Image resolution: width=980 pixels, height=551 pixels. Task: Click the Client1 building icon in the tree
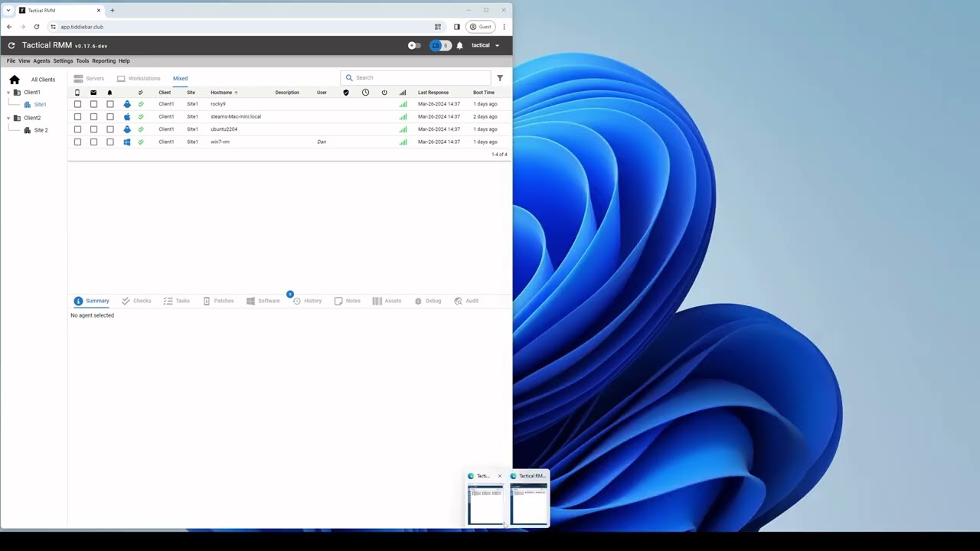coord(17,93)
